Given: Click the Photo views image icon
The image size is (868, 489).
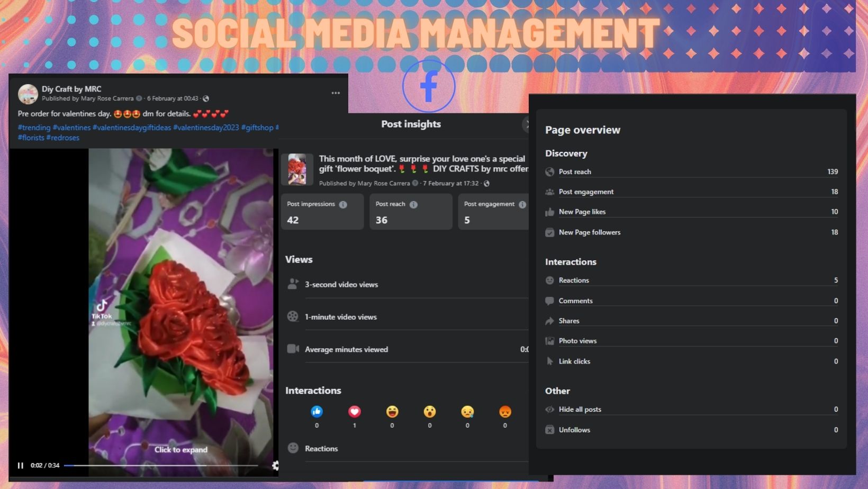Looking at the screenshot, I should coord(550,341).
